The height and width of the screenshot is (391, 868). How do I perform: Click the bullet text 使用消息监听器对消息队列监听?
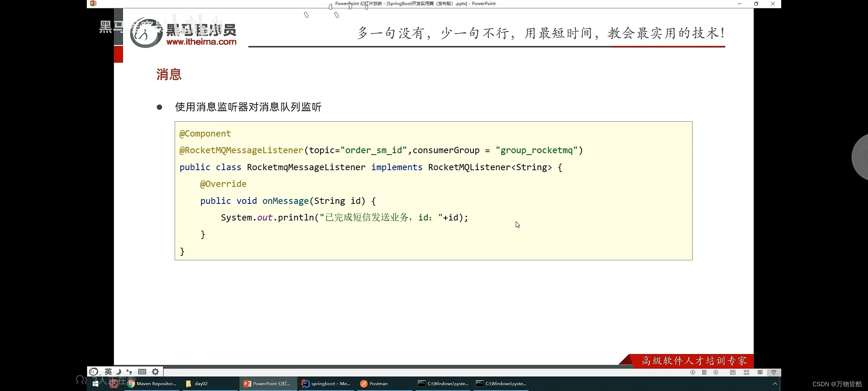248,107
